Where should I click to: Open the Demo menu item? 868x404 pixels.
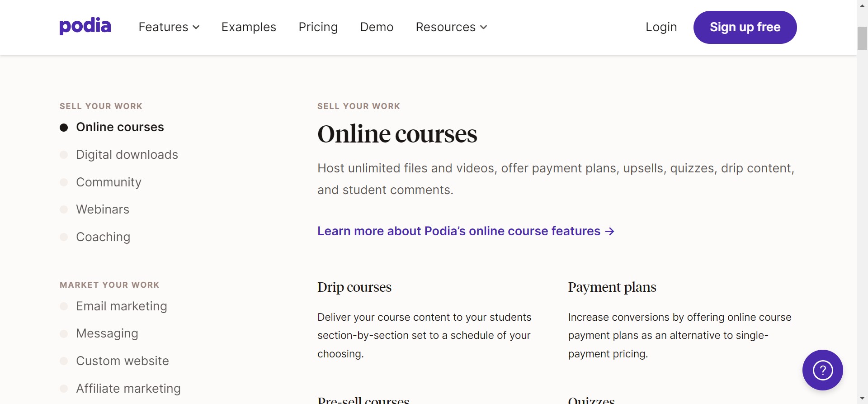pos(377,27)
